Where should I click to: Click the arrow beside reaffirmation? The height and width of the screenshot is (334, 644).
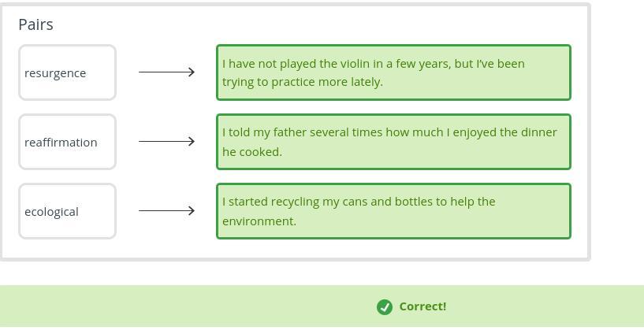click(x=166, y=142)
